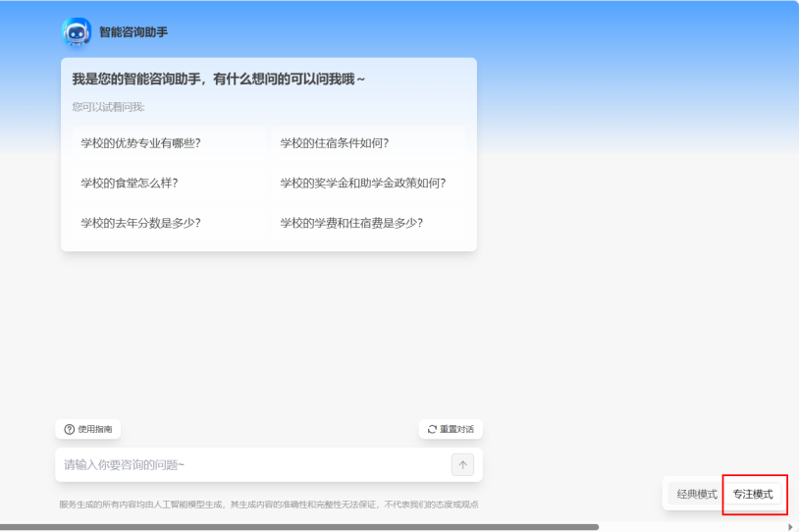Image resolution: width=799 pixels, height=532 pixels.
Task: Select the question 学校的住宿条件如何?
Action: (x=335, y=142)
